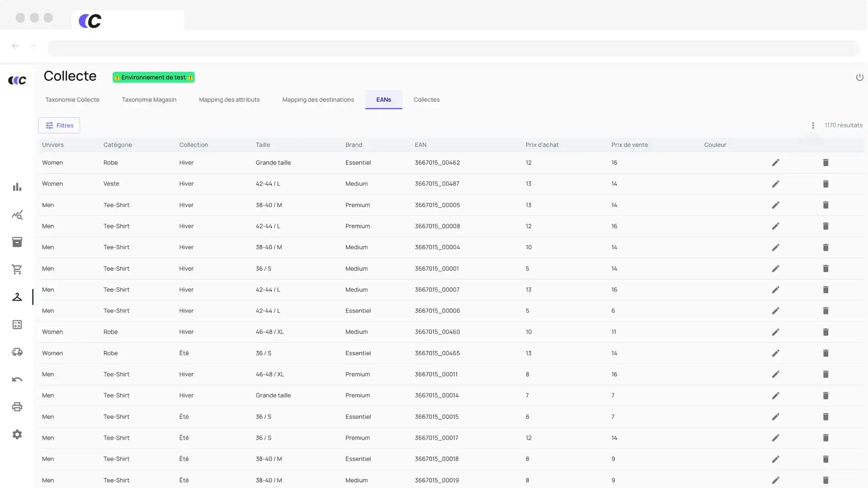This screenshot has width=868, height=488.
Task: Click the power logout icon
Action: click(859, 77)
